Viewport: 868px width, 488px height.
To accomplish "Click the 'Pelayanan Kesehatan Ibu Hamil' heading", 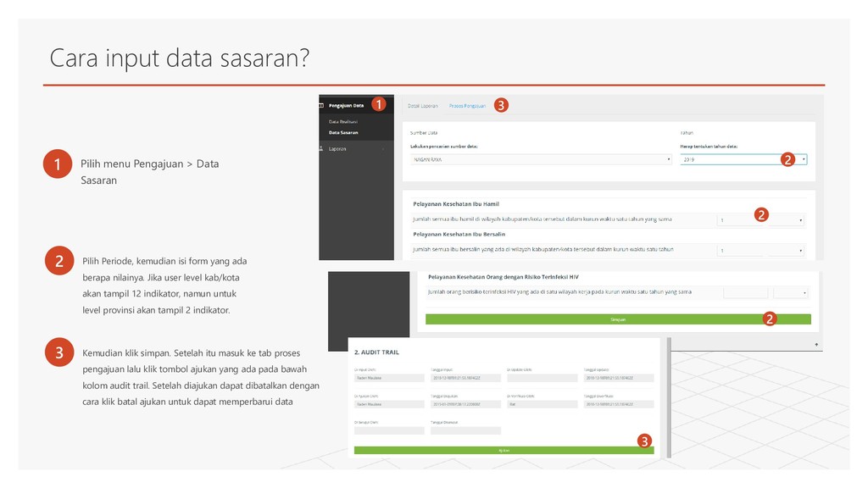I will (x=456, y=204).
